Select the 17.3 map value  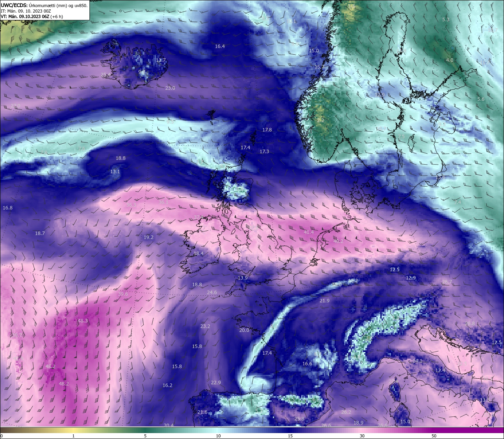click(264, 152)
